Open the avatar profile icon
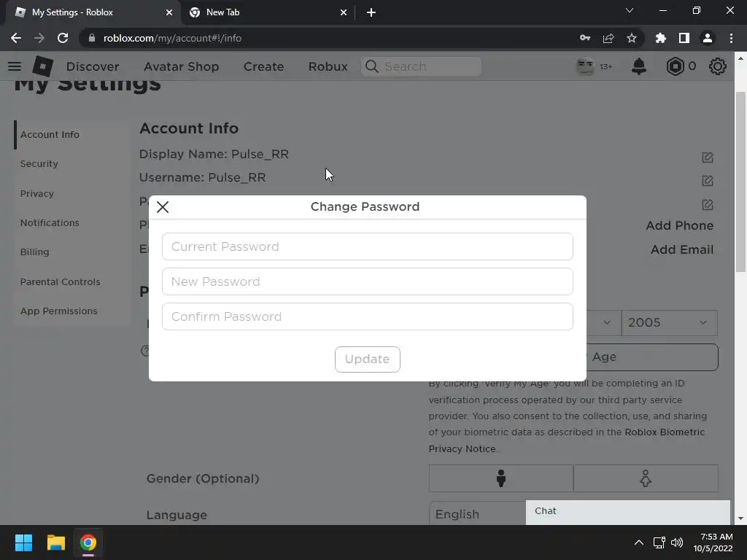The image size is (747, 560). [586, 66]
